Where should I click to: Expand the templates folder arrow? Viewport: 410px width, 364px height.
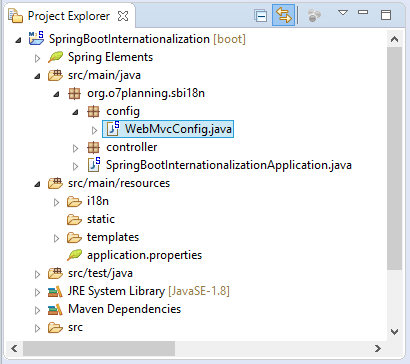57,238
